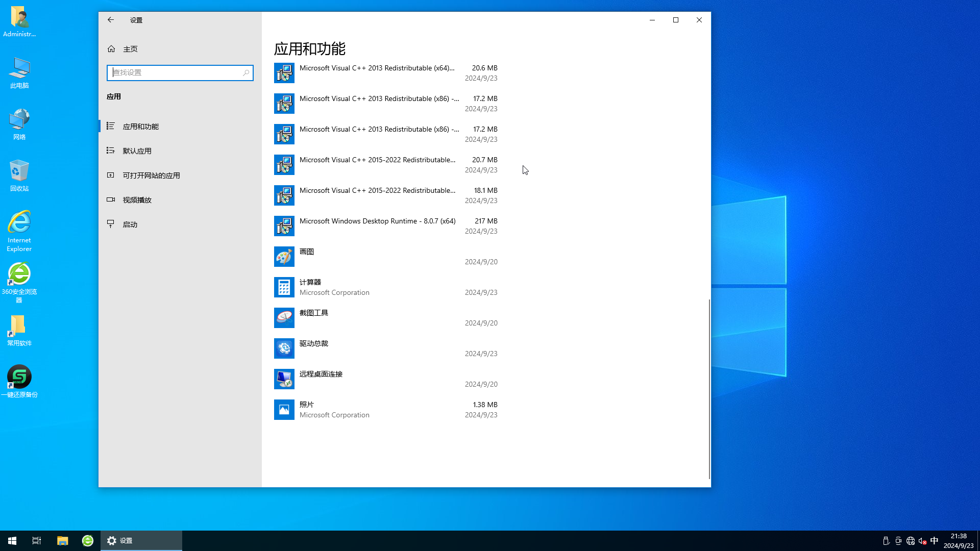980x551 pixels.
Task: Select the Windows Desktop Runtime 8.0.7 icon
Action: pos(284,226)
